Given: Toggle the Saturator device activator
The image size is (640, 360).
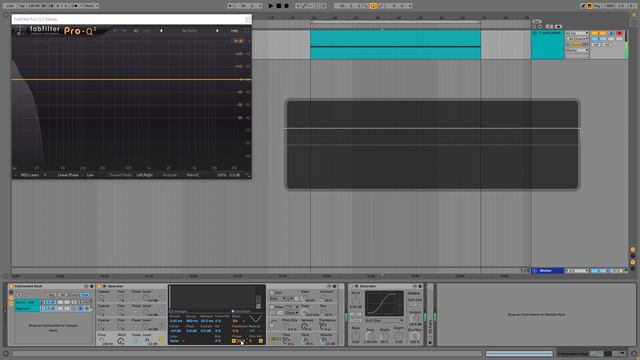Looking at the screenshot, I should 351,286.
